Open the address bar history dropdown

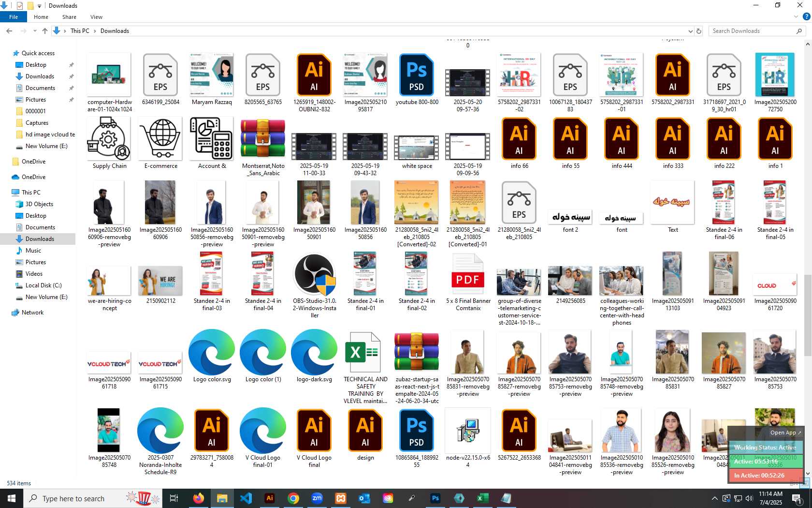(690, 31)
